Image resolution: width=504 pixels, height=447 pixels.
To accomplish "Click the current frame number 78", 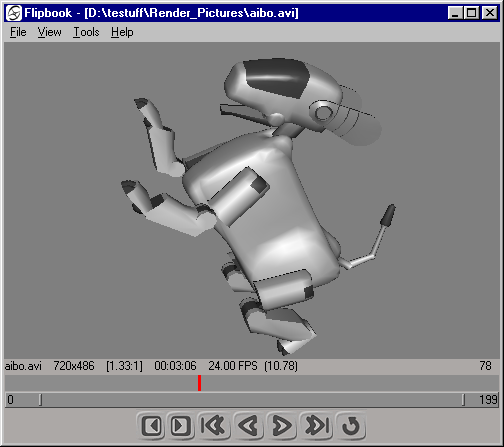I will click(x=486, y=366).
